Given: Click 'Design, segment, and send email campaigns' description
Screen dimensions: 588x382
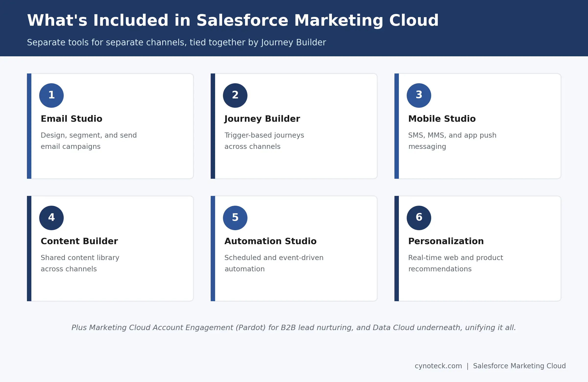Looking at the screenshot, I should (89, 141).
